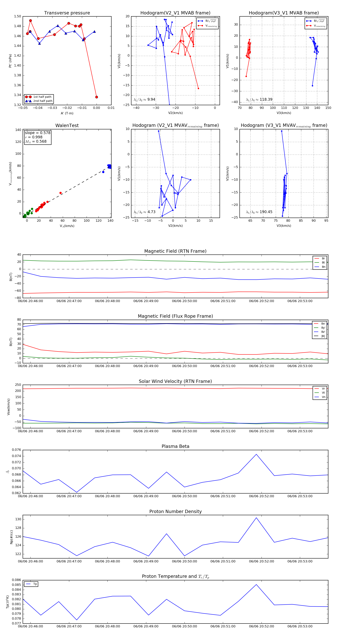Click the lowest red point in Transverse pressure plot

pos(97,97)
